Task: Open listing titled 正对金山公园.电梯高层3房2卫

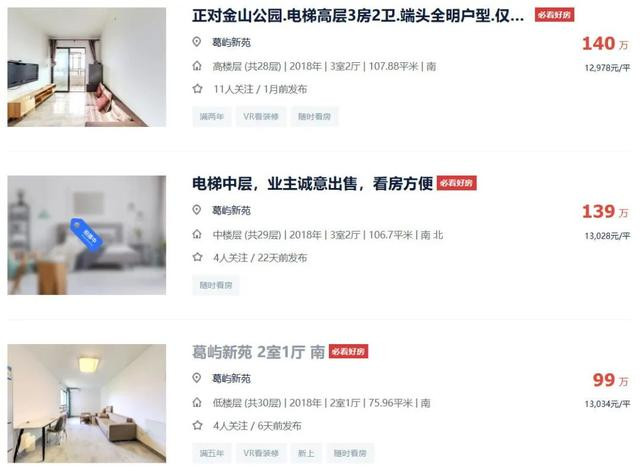Action: [x=358, y=16]
